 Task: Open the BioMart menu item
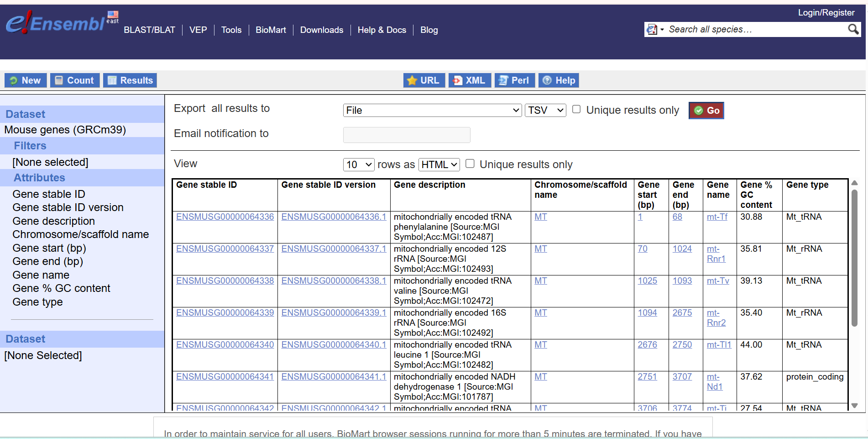tap(271, 30)
